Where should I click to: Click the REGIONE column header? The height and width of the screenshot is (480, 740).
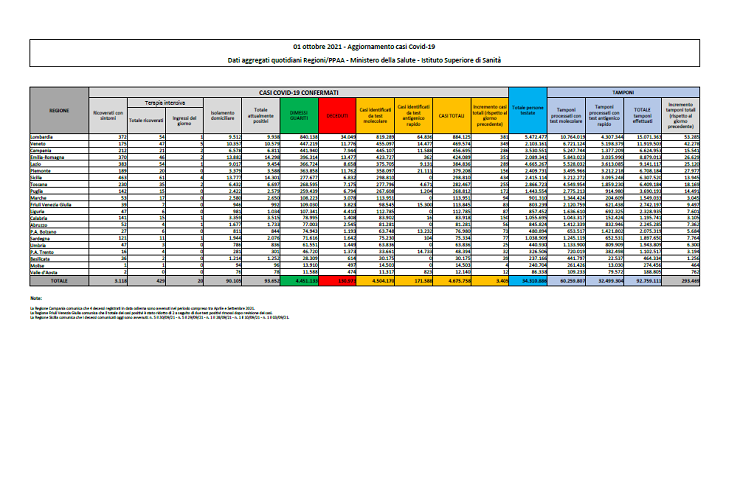[59, 110]
